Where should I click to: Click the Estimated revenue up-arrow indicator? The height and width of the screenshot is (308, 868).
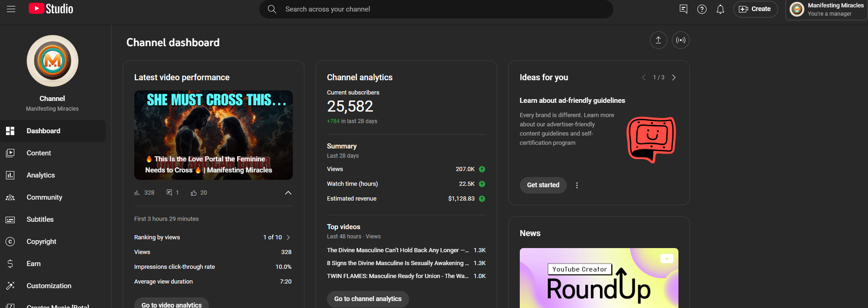[x=482, y=199]
